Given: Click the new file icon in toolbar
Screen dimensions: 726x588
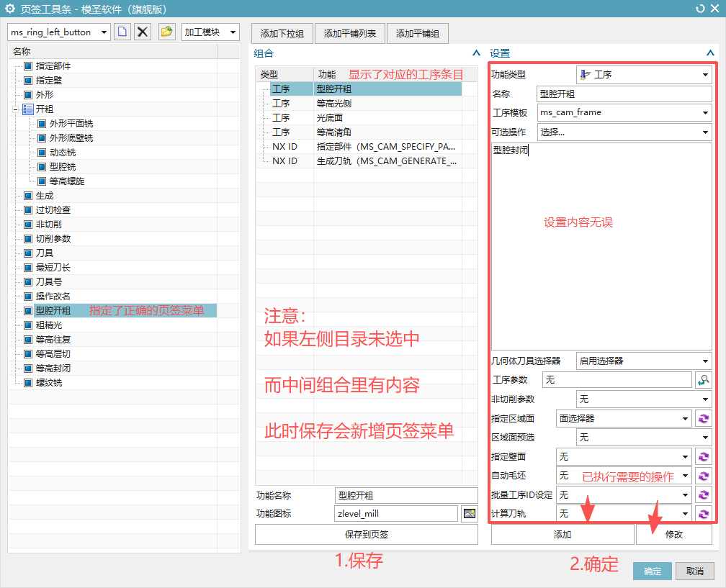Looking at the screenshot, I should pyautogui.click(x=122, y=32).
